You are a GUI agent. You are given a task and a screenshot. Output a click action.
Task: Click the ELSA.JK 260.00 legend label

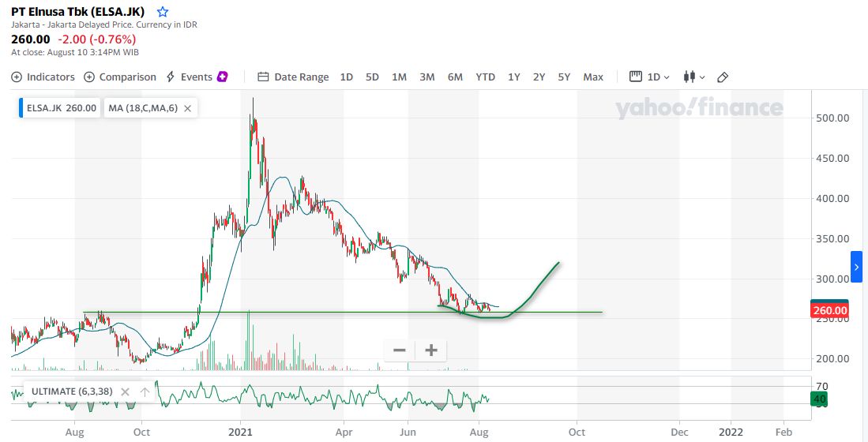58,108
